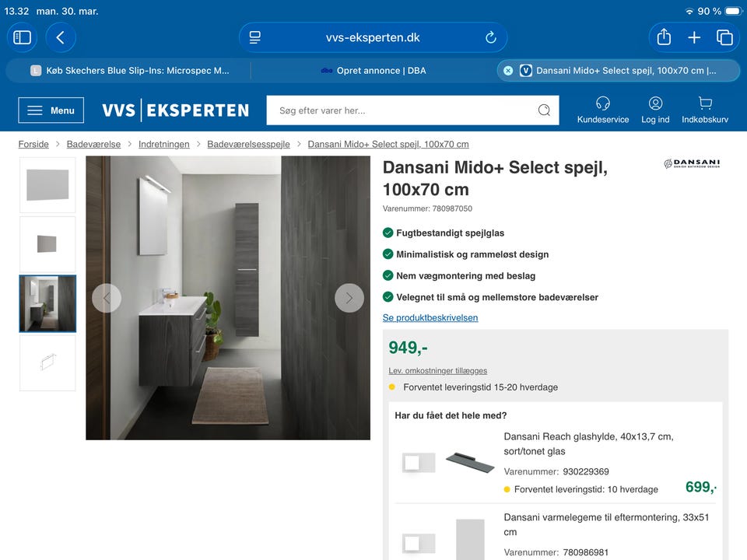
Task: Open Dansani varmelegeme til eftermontering title
Action: (x=606, y=524)
